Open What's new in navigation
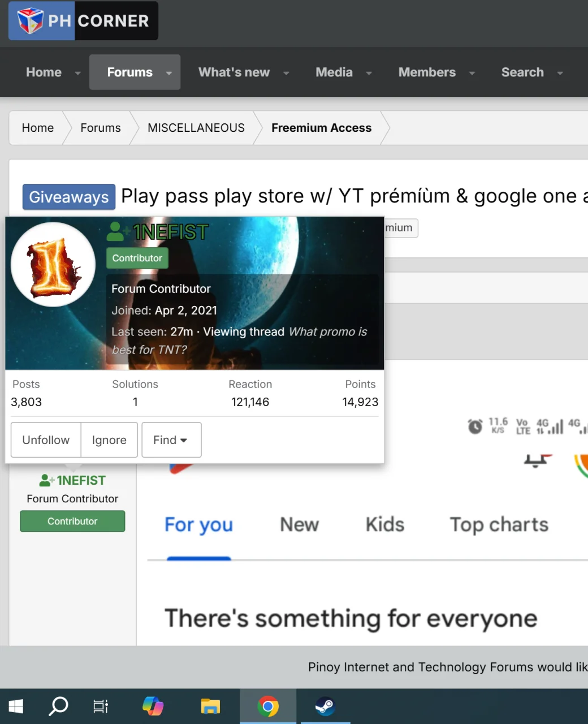The image size is (588, 724). [234, 72]
